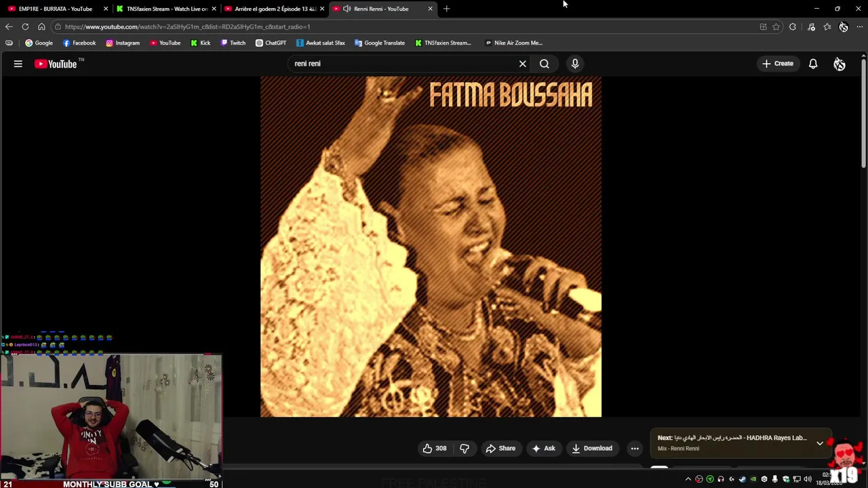Screen dimensions: 868x488
Task: Click the Fatma Boussaha video player
Action: coord(431,246)
